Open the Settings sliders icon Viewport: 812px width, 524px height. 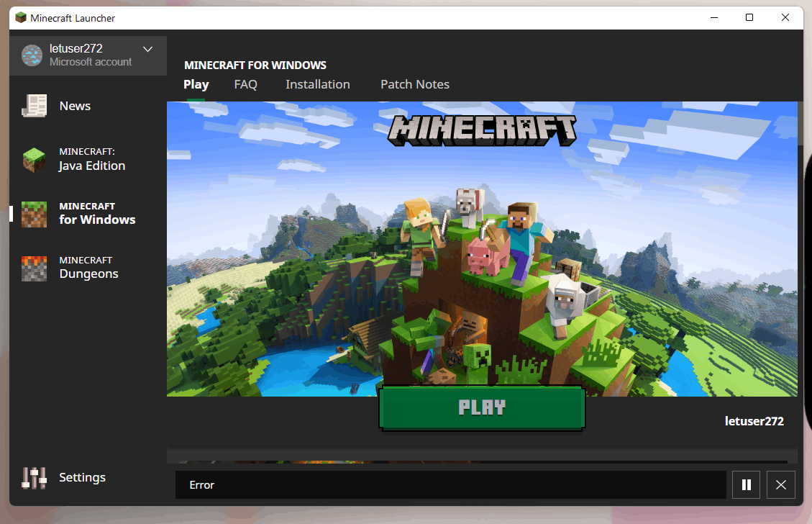35,478
